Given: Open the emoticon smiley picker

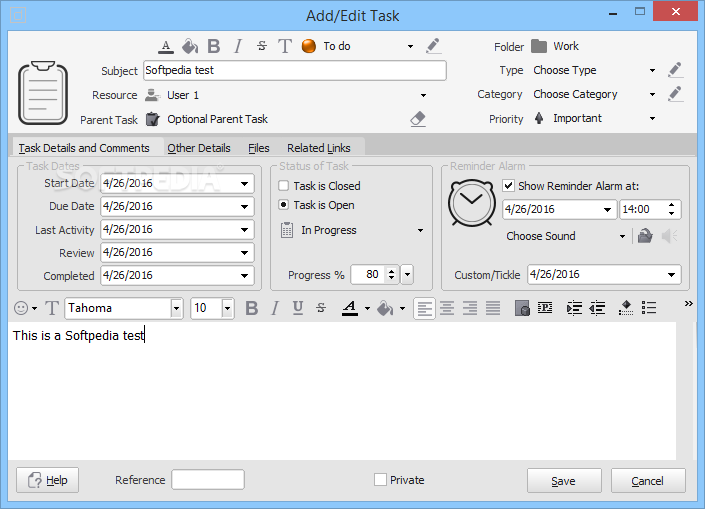Looking at the screenshot, I should point(21,308).
